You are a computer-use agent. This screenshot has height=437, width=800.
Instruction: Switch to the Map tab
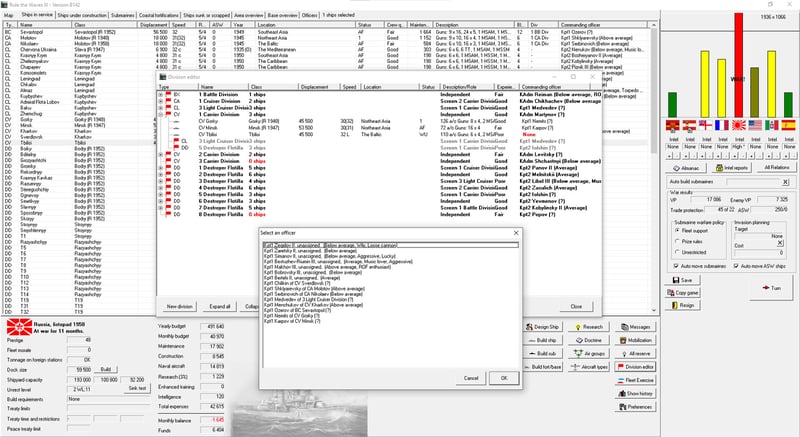9,15
